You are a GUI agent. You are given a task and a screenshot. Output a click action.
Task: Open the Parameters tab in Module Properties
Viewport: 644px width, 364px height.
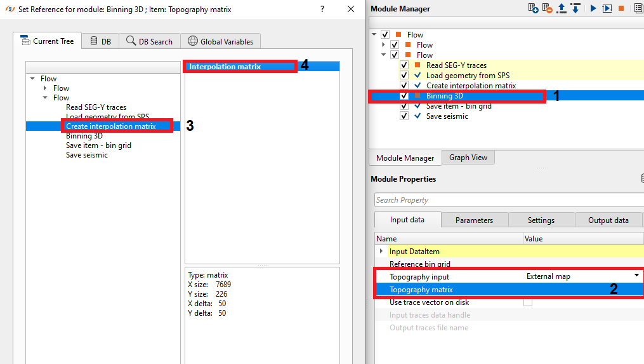point(473,220)
